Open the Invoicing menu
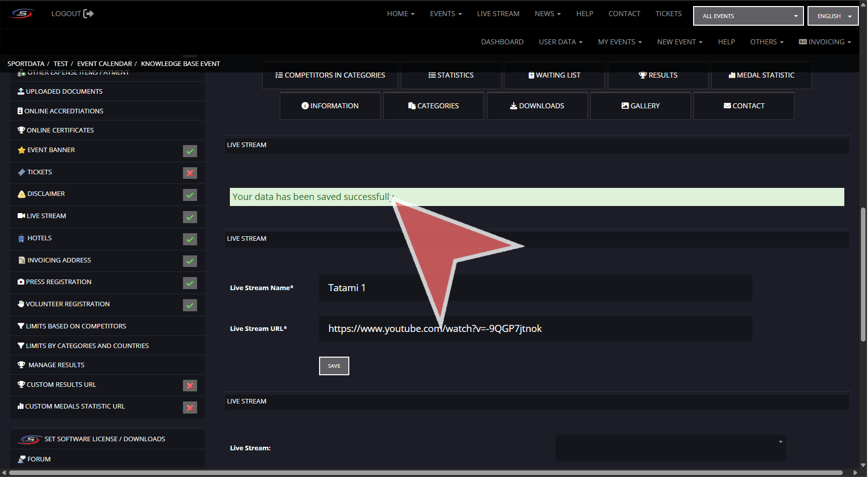The height and width of the screenshot is (477, 868). tap(825, 42)
